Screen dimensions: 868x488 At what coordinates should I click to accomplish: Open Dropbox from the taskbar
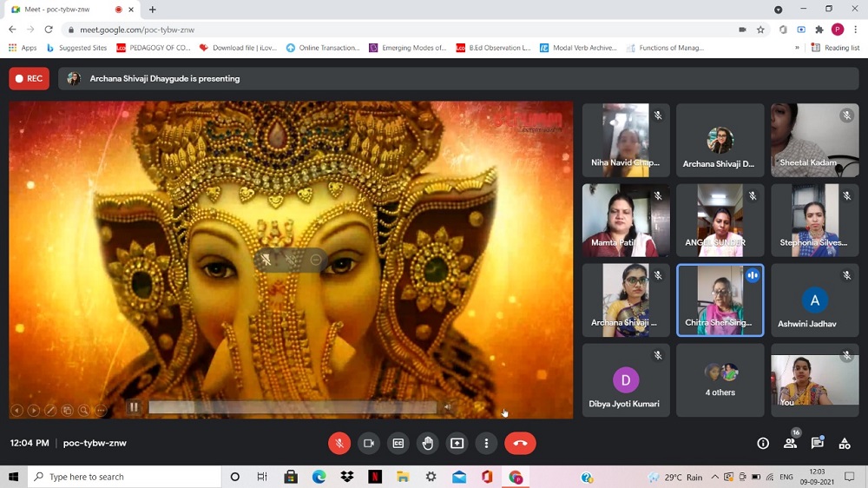[x=347, y=477]
